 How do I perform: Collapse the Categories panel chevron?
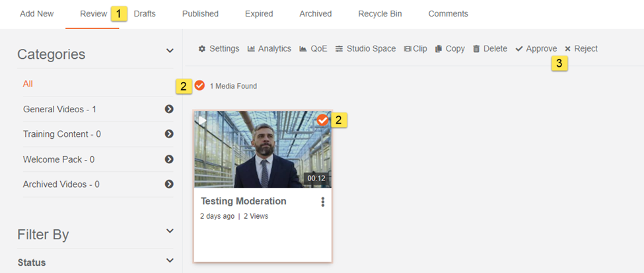point(170,51)
